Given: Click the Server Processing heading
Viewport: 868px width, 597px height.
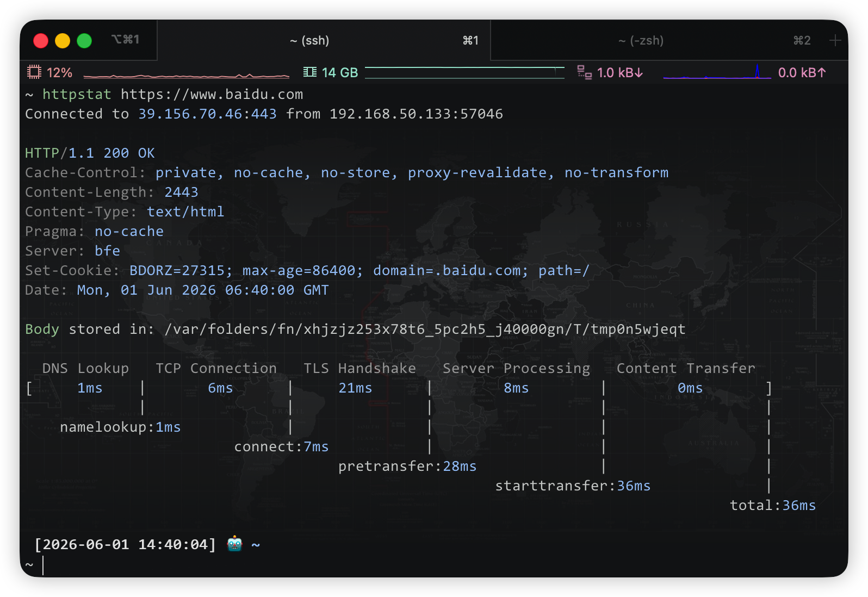Looking at the screenshot, I should 516,368.
